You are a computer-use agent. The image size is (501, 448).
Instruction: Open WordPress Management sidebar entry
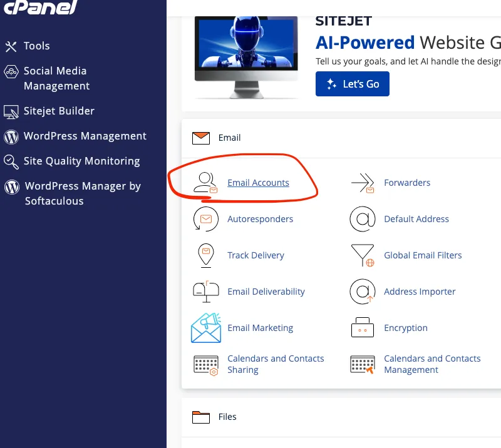click(x=85, y=136)
